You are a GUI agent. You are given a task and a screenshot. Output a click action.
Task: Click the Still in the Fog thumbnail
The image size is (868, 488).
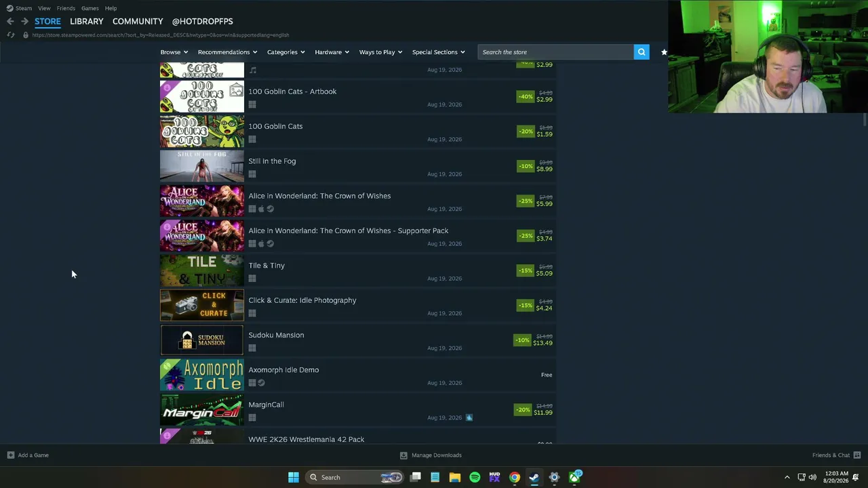pyautogui.click(x=202, y=166)
